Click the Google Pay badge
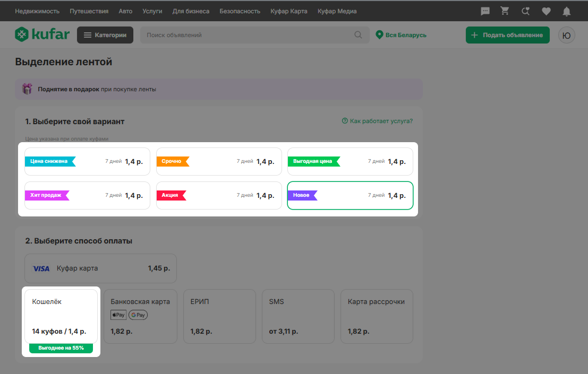 138,315
